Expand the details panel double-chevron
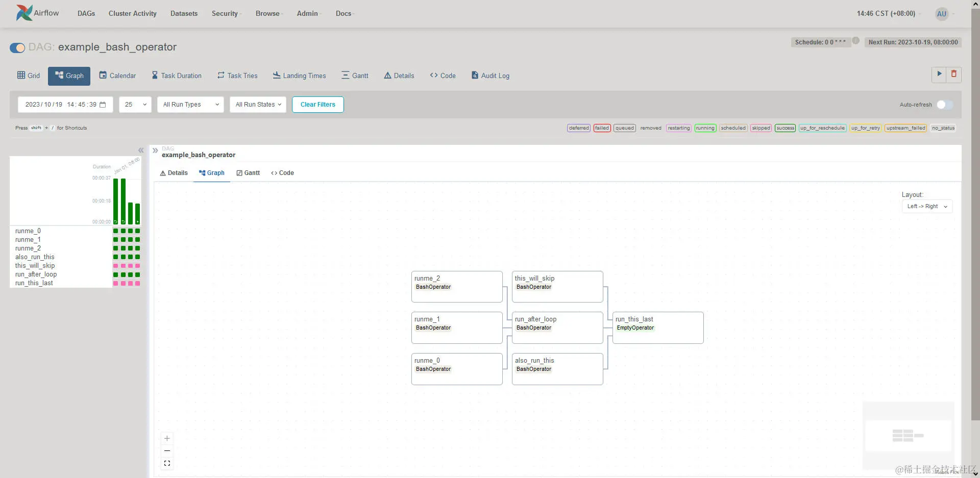 coord(155,150)
